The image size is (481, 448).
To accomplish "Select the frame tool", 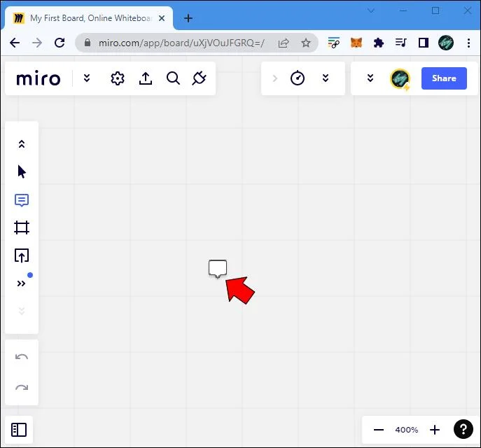I will pyautogui.click(x=22, y=227).
